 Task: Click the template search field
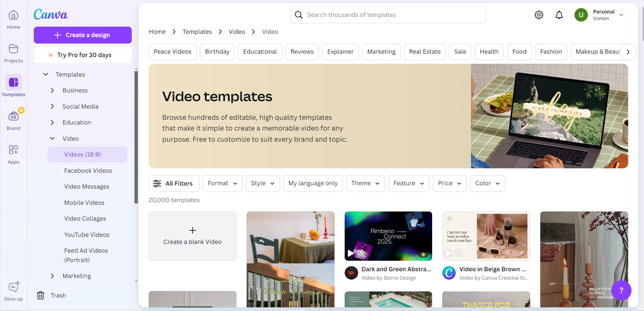point(388,15)
